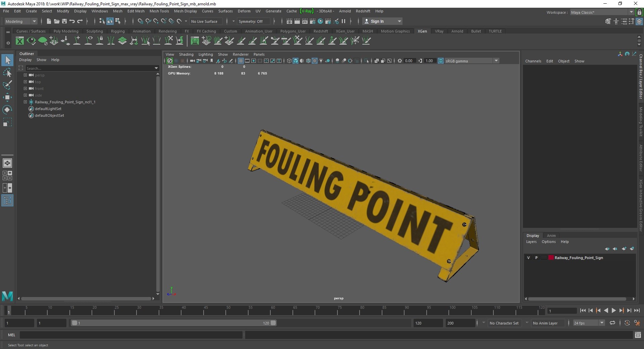644x349 pixels.
Task: Switch to the Poly Modeling shelf tab
Action: pyautogui.click(x=66, y=31)
